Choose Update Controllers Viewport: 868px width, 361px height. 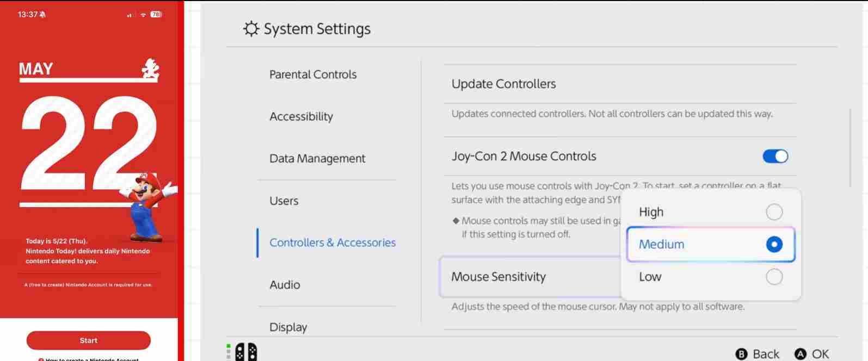620,84
